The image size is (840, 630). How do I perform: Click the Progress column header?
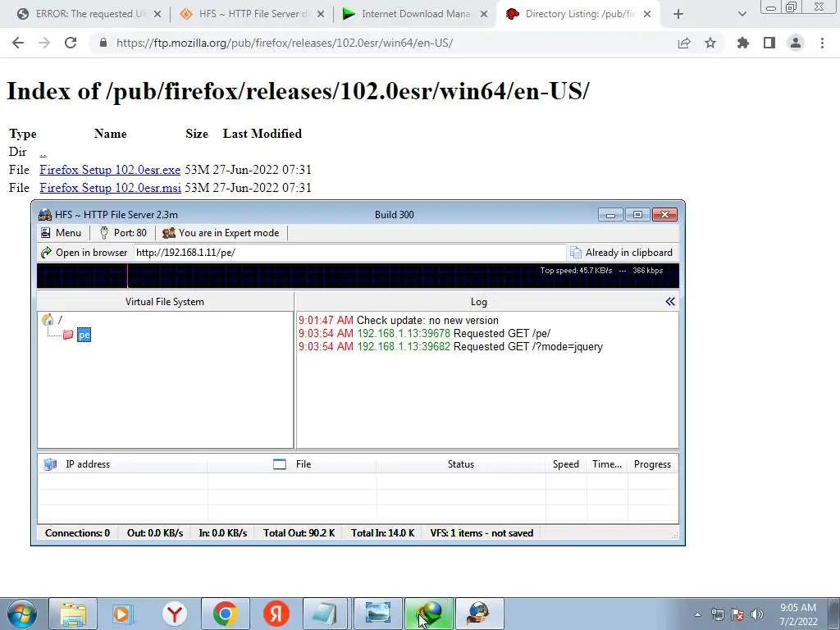tap(652, 464)
